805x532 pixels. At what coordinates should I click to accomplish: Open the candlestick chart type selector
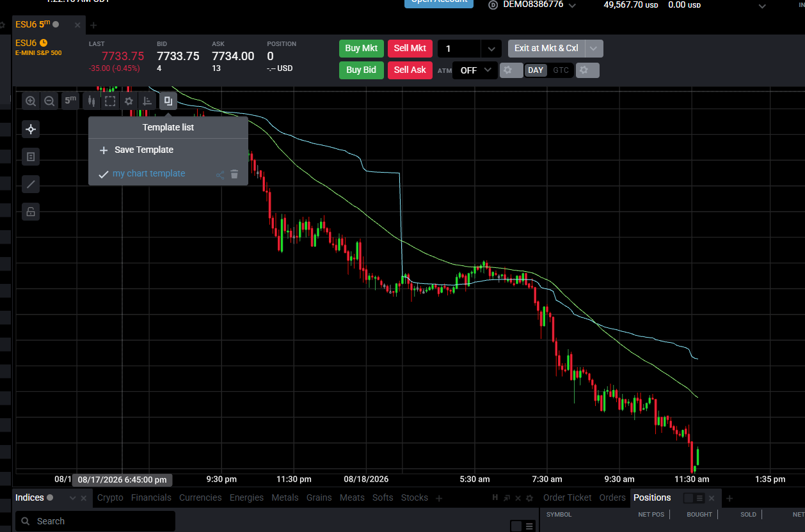tap(91, 101)
